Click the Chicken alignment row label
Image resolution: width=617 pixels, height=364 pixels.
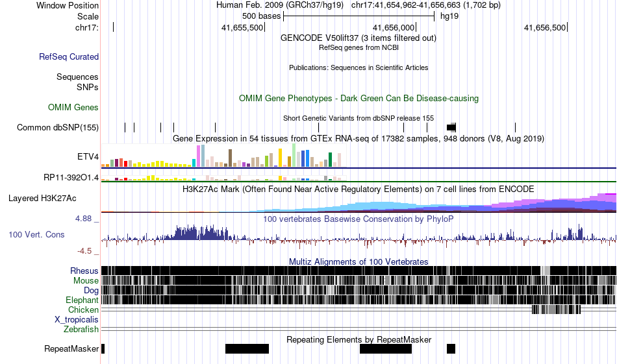click(83, 309)
